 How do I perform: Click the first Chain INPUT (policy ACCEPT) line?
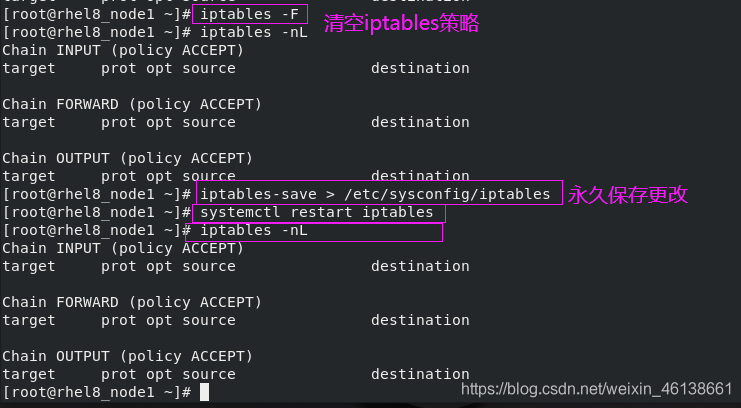point(123,50)
